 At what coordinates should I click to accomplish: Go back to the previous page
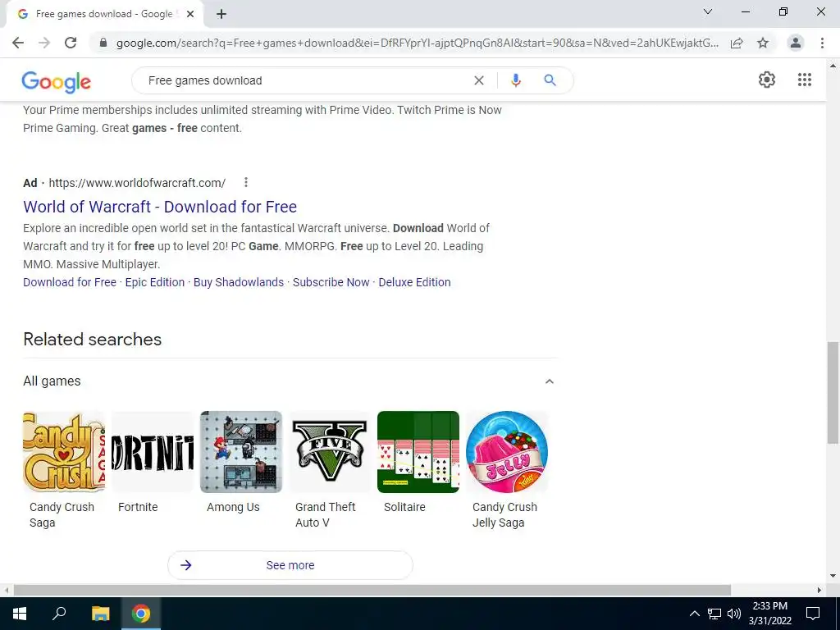click(x=18, y=43)
